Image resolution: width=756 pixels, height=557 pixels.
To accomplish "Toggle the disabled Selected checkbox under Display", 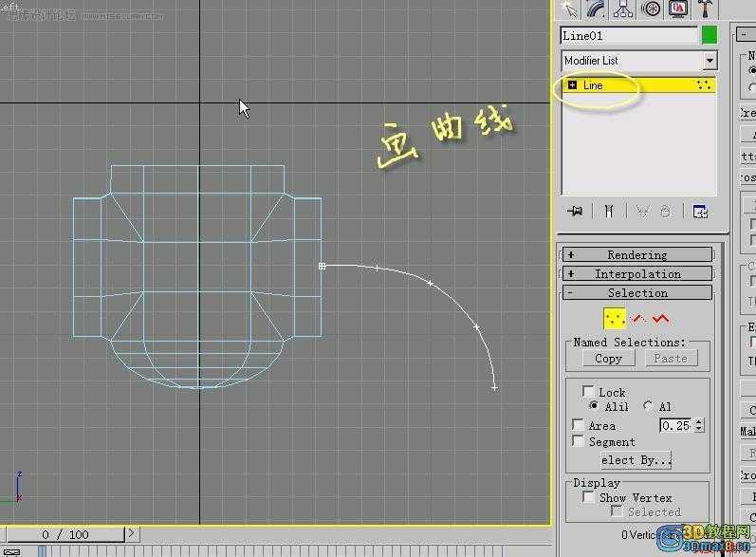I will coord(617,511).
